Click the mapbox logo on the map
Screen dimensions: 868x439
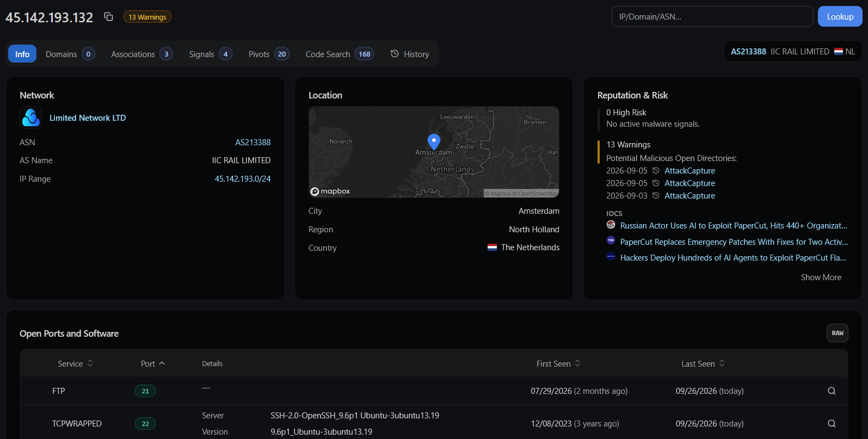pos(330,191)
